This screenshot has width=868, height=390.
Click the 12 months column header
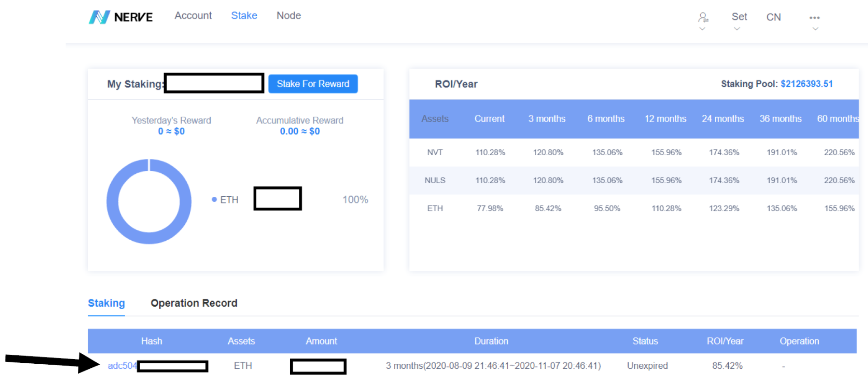[x=665, y=119]
